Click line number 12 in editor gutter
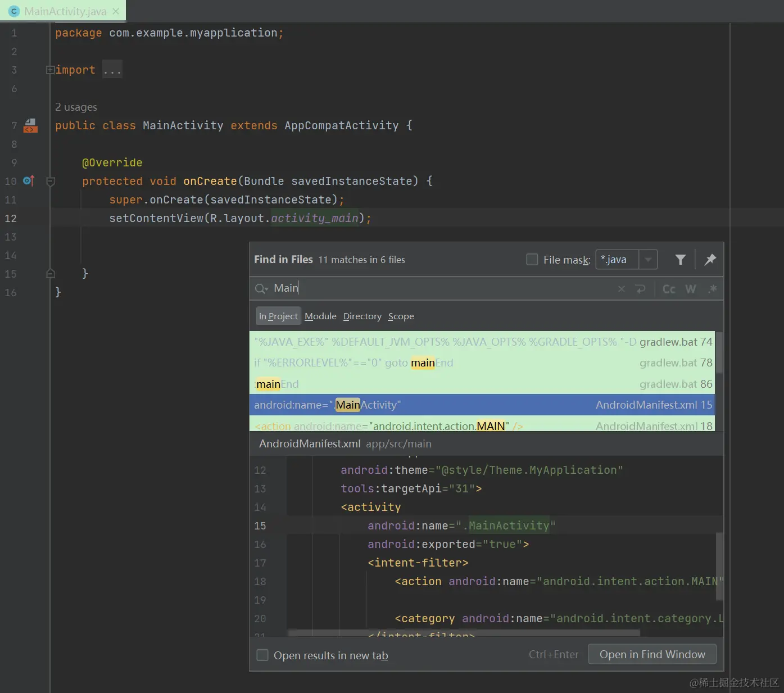The width and height of the screenshot is (784, 693). pos(11,218)
